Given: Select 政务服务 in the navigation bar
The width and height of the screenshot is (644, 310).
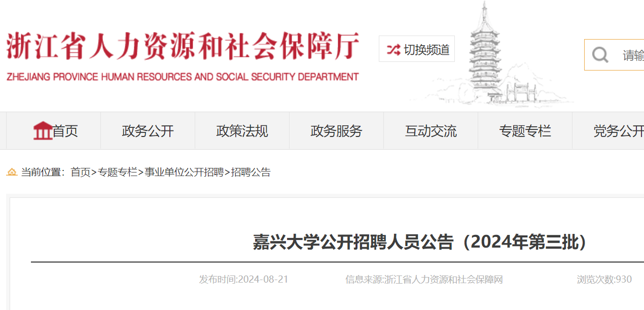Looking at the screenshot, I should [337, 131].
